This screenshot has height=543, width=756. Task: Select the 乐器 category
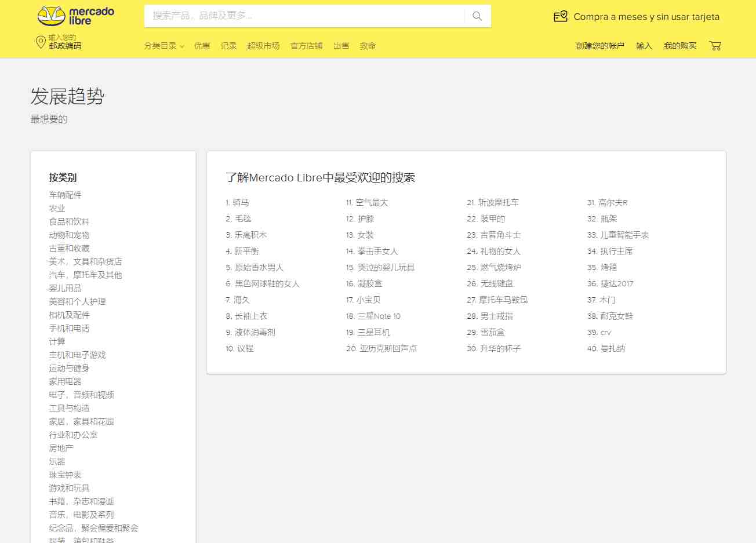[57, 461]
